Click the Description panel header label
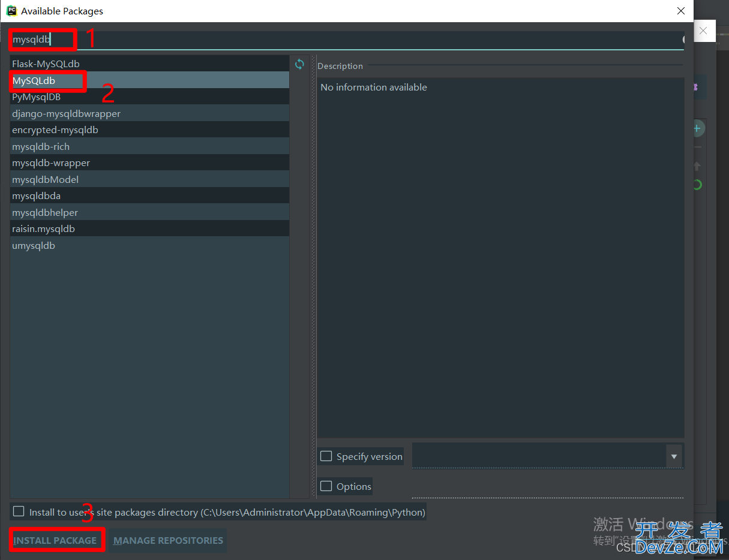 coord(340,66)
